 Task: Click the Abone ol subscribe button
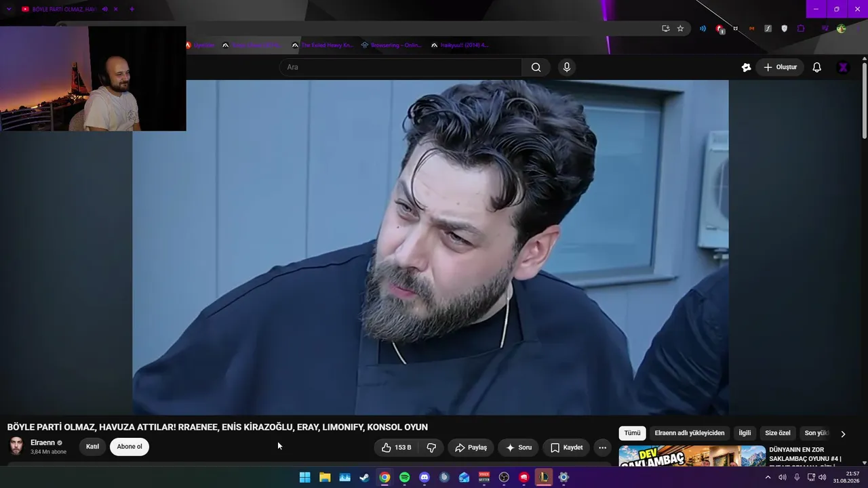(x=130, y=447)
